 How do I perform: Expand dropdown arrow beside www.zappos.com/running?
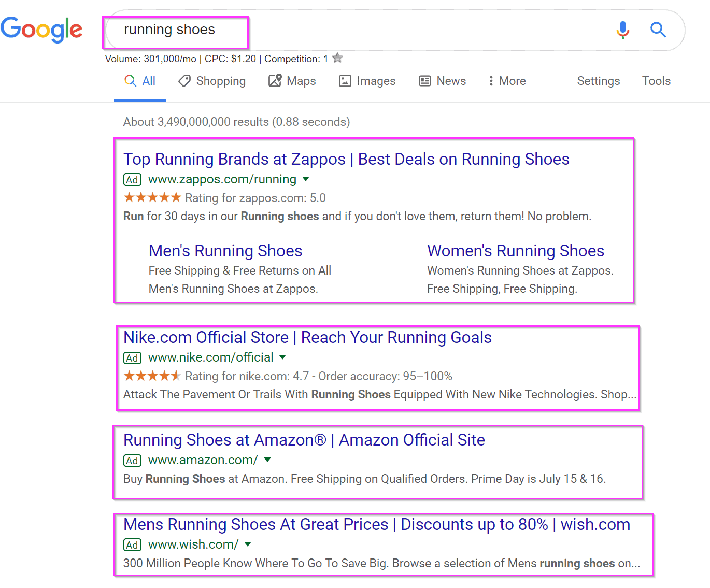tap(306, 179)
